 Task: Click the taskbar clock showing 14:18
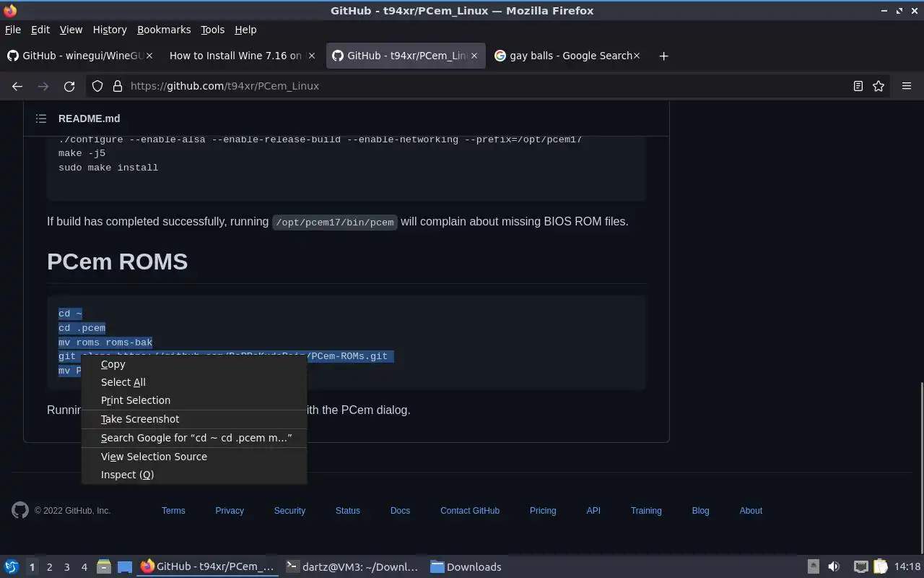click(x=907, y=567)
